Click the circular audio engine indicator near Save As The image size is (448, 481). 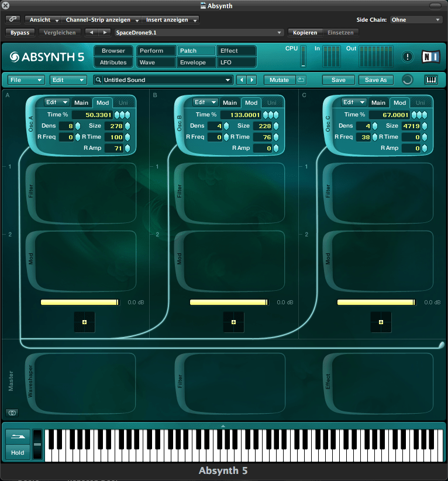pyautogui.click(x=407, y=80)
